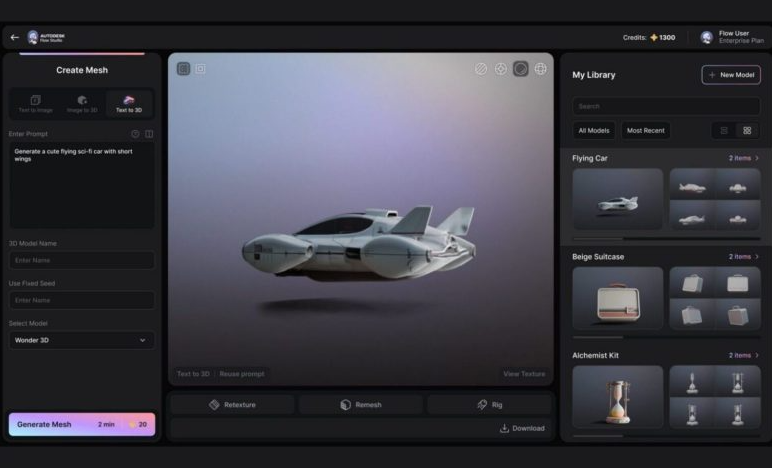Click the 3D Model Name field
772x468 pixels.
tap(82, 260)
